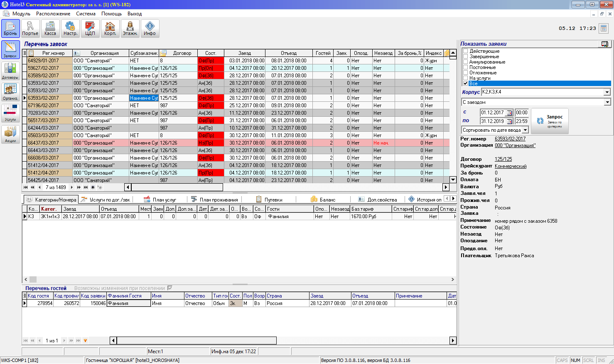Select Услуги in the left sidebar
This screenshot has width=614, height=364.
(10, 113)
